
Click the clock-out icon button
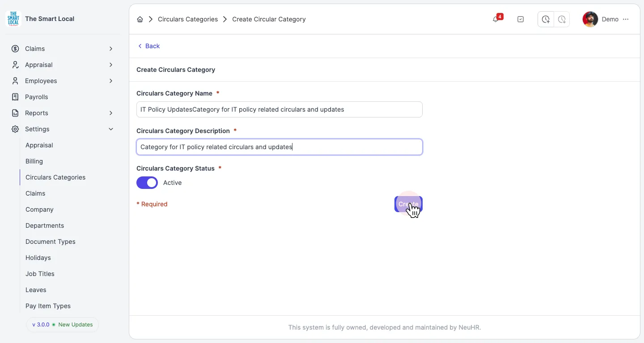point(562,19)
